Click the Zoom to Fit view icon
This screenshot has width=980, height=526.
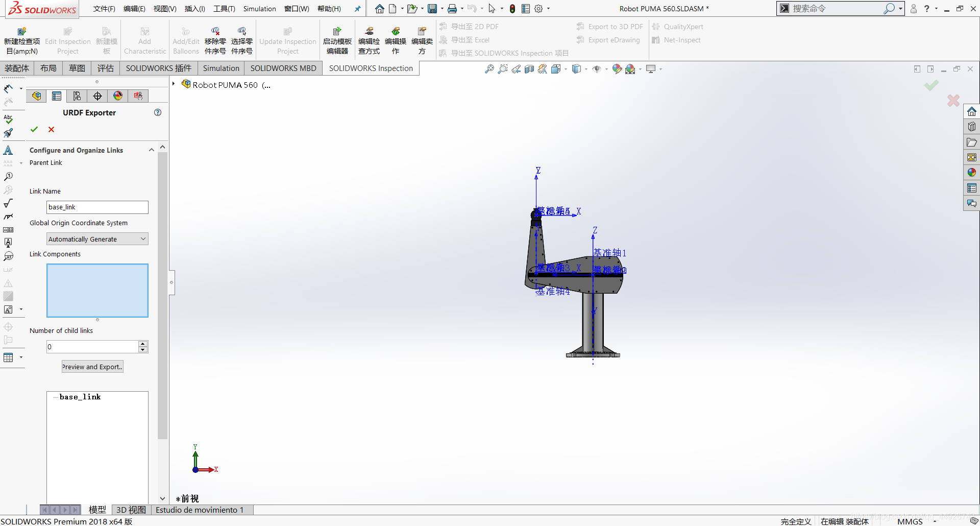489,69
